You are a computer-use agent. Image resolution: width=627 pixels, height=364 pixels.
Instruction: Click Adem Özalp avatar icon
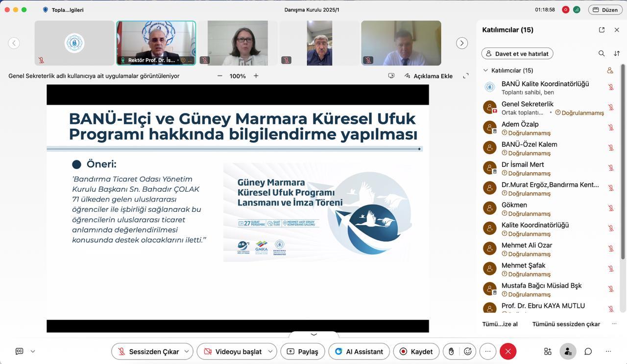point(490,128)
